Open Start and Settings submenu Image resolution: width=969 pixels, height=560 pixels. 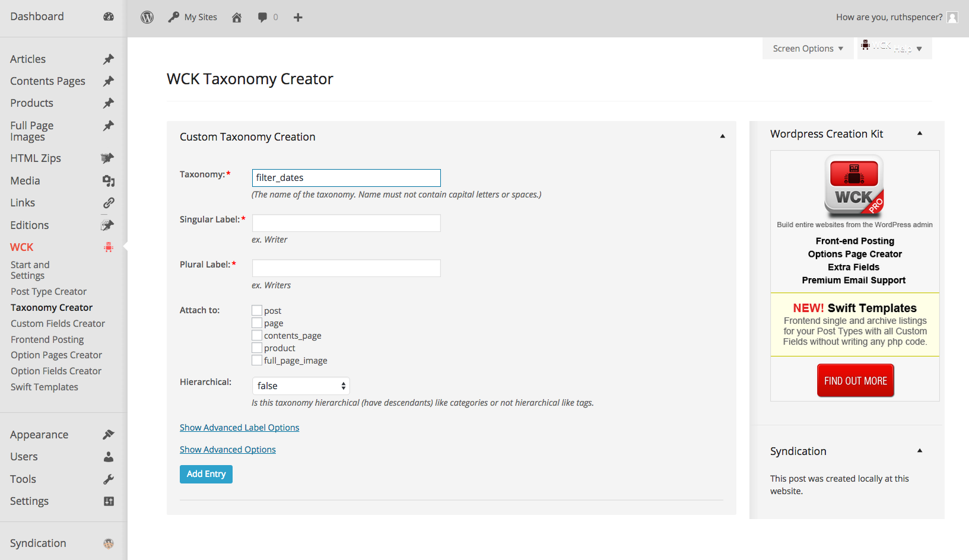click(x=30, y=270)
